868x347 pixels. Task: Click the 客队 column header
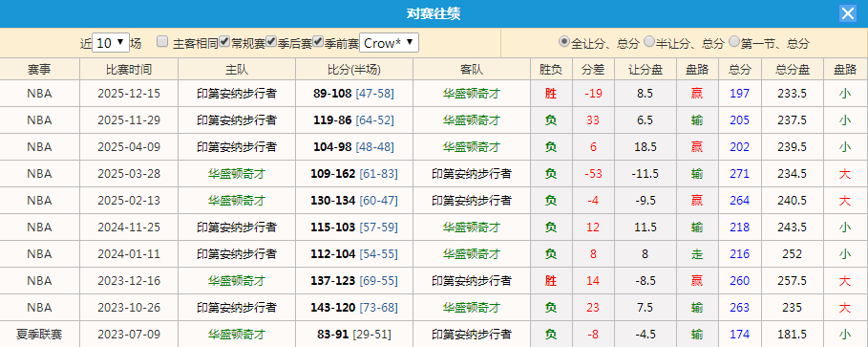[472, 69]
